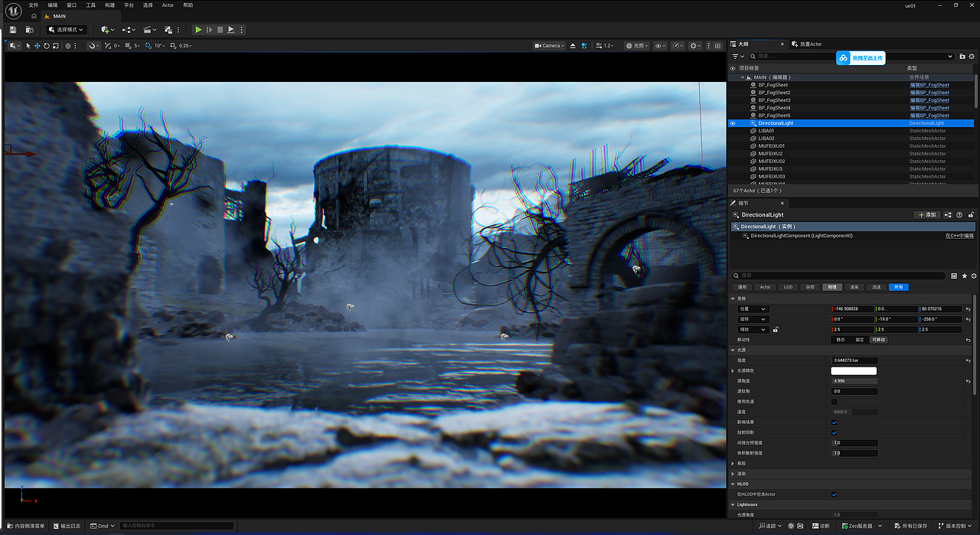
Task: Open camera speed 1.2 dropdown
Action: point(605,46)
